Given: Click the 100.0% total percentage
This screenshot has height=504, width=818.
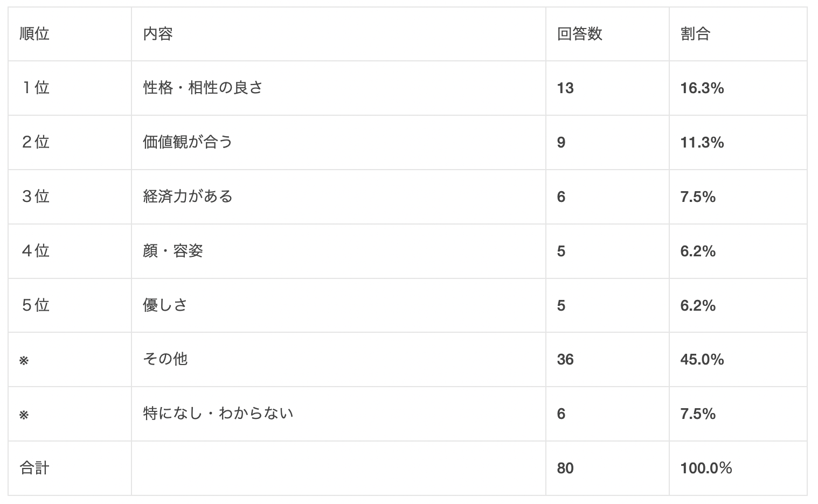Looking at the screenshot, I should coord(706,468).
